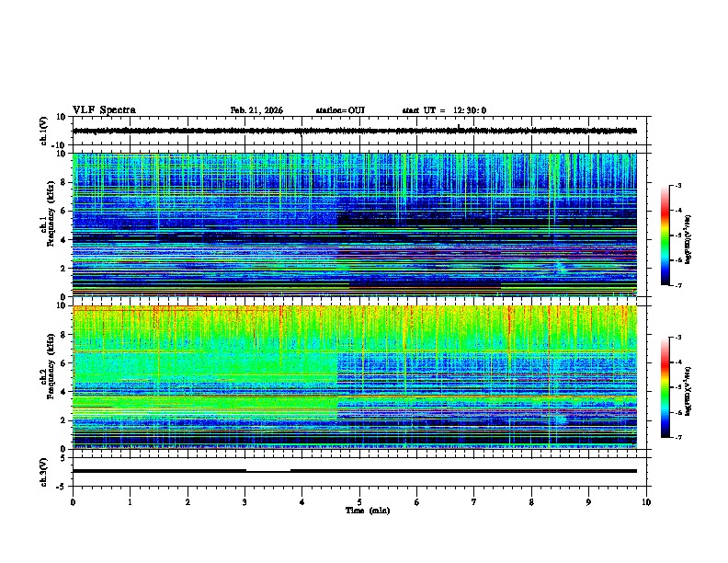Click inside the ch.1 spectrogram panel
The image size is (728, 563).
coord(354,224)
